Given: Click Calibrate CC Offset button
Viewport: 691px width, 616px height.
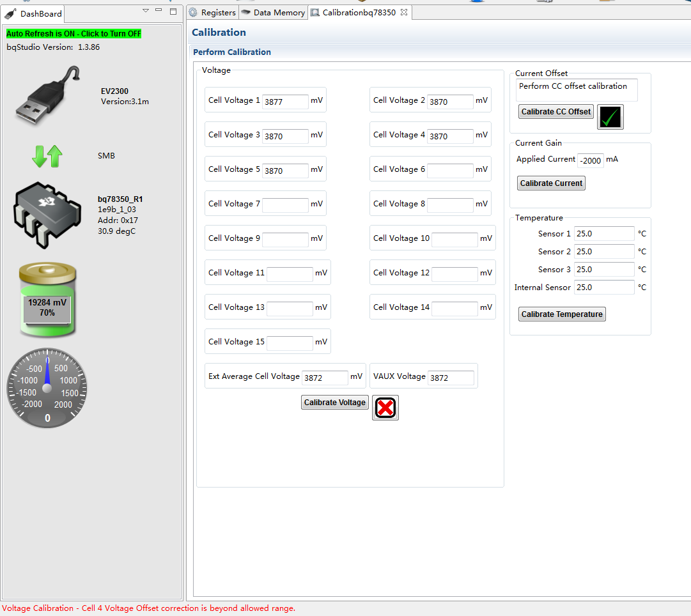Looking at the screenshot, I should click(555, 111).
